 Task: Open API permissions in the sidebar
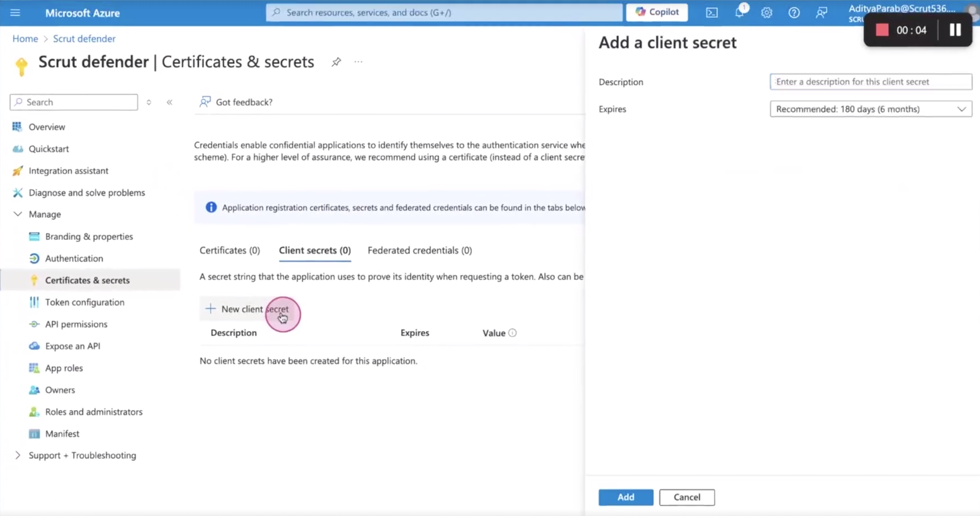tap(76, 324)
